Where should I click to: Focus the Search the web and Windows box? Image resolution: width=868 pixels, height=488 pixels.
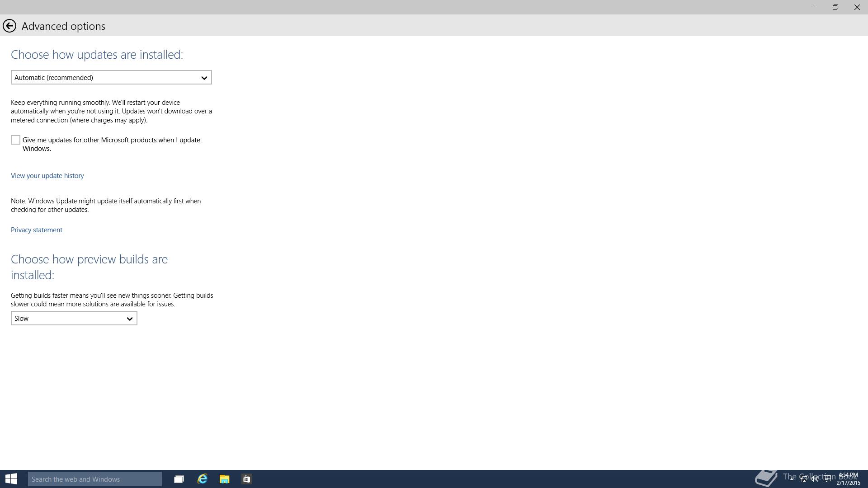coord(95,479)
